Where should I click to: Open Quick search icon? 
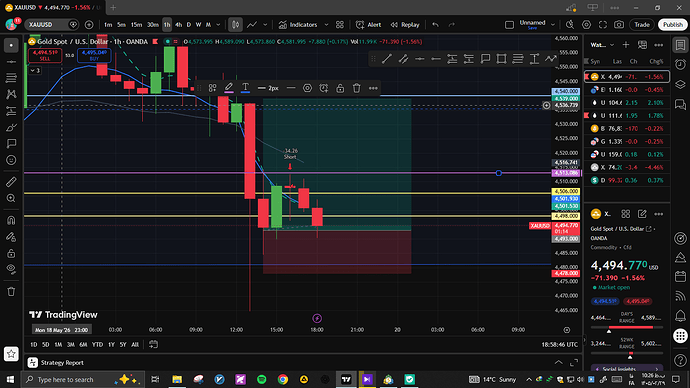point(570,25)
